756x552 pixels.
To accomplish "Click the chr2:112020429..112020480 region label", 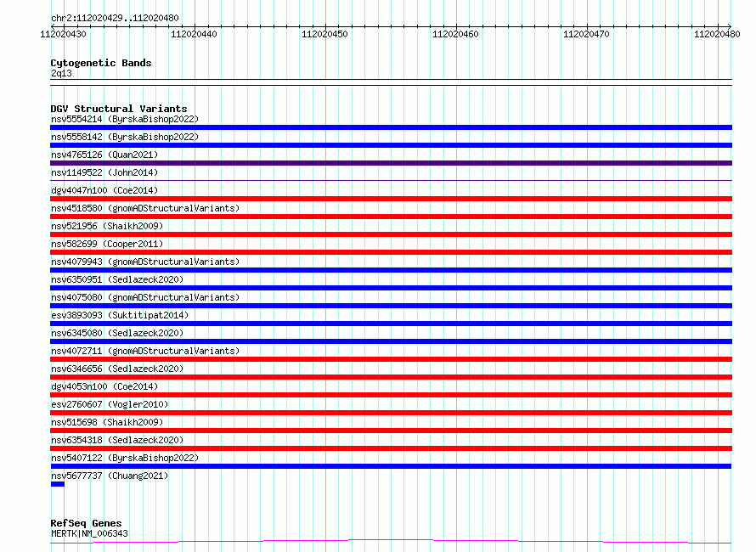I will (x=115, y=18).
